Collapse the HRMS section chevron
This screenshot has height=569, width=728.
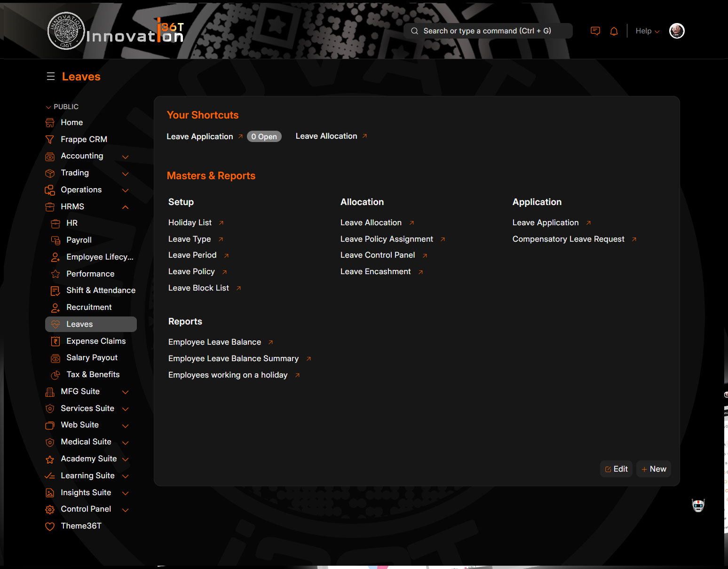(126, 207)
